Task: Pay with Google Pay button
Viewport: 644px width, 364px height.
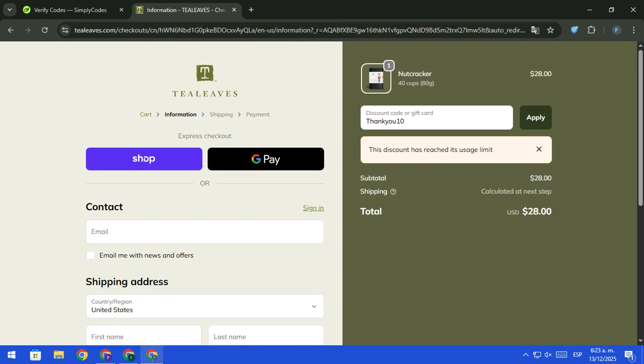Action: 266,159
